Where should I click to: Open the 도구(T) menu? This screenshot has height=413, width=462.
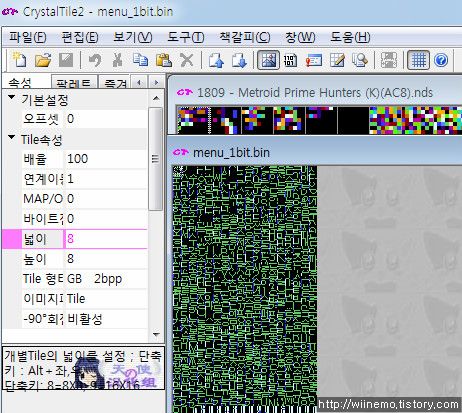[x=186, y=37]
